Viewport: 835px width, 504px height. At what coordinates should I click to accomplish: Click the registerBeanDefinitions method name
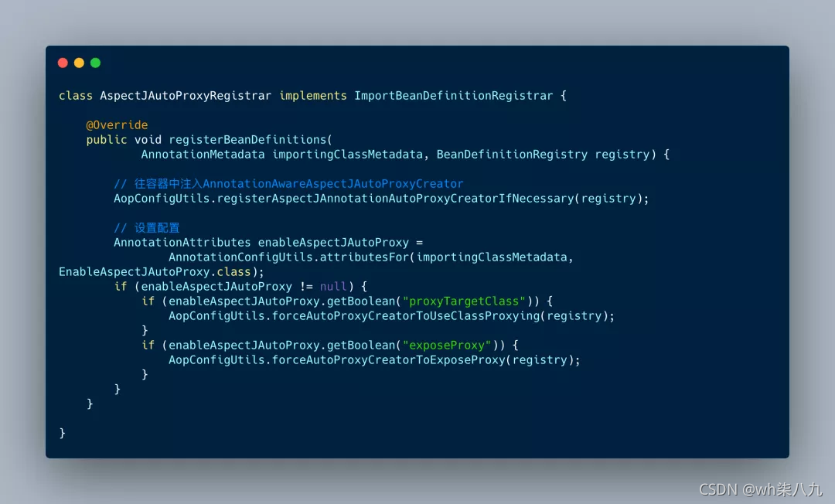tap(247, 140)
